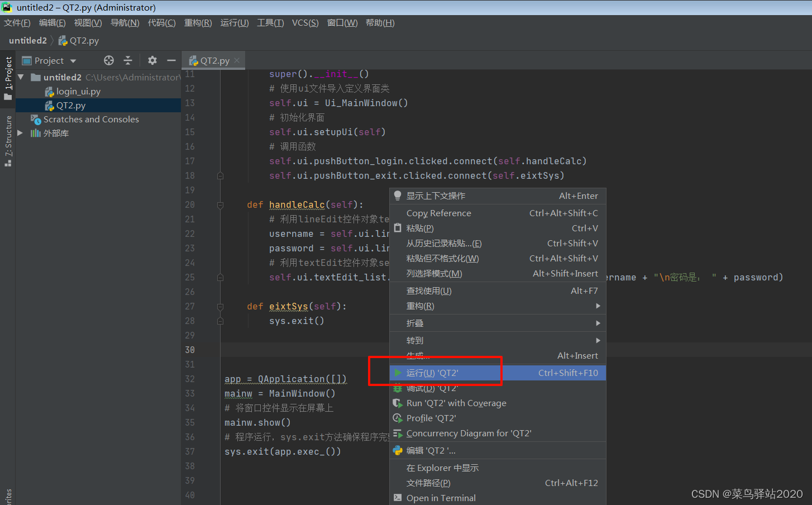Open the 运行(U) menu in menu bar

[x=235, y=23]
